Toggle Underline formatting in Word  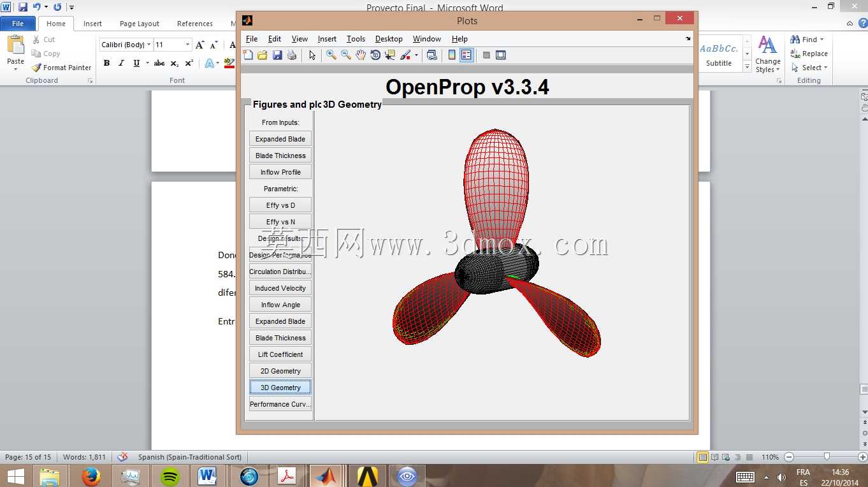coord(136,63)
